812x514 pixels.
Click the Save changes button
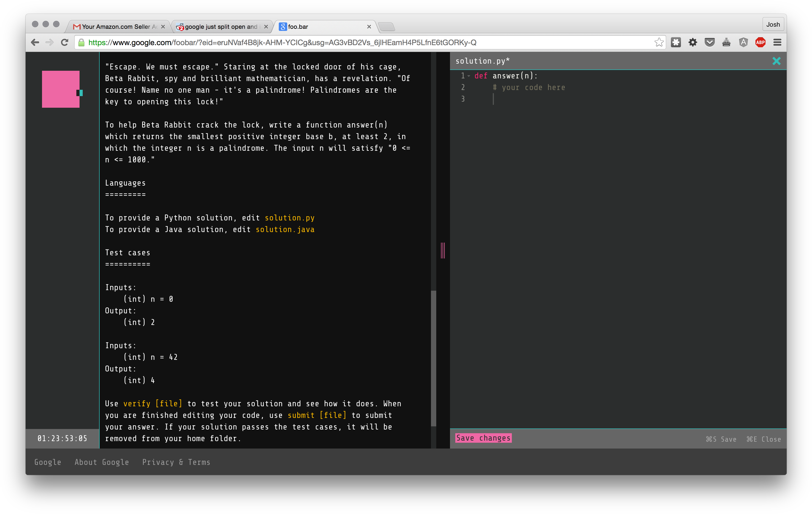click(483, 438)
